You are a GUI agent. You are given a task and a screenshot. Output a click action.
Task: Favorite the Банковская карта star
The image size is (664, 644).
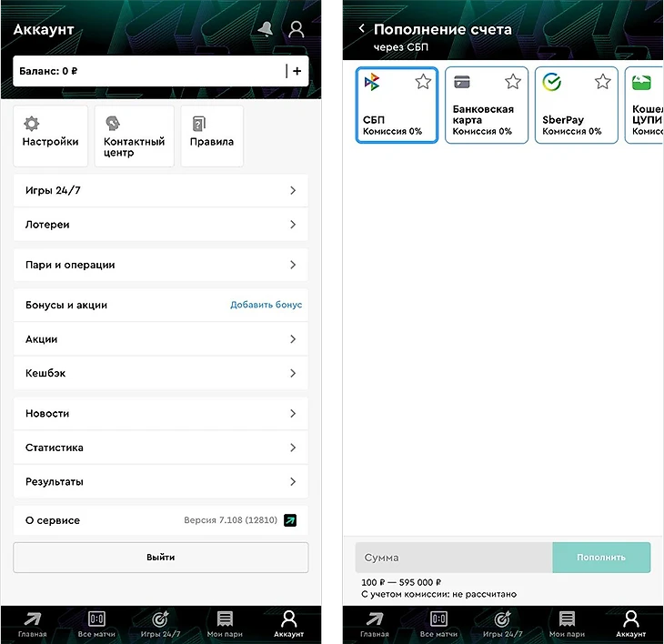[513, 82]
